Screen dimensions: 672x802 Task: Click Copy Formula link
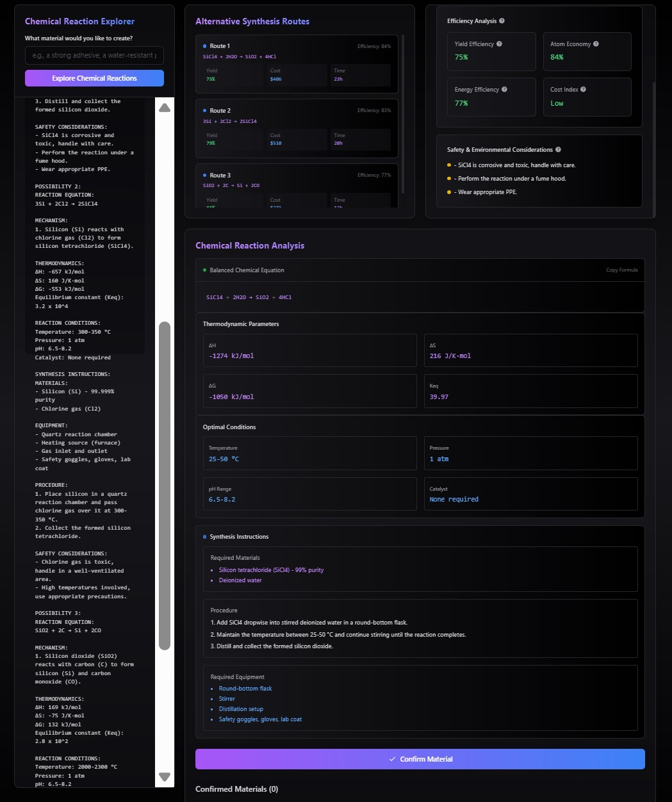pyautogui.click(x=621, y=270)
